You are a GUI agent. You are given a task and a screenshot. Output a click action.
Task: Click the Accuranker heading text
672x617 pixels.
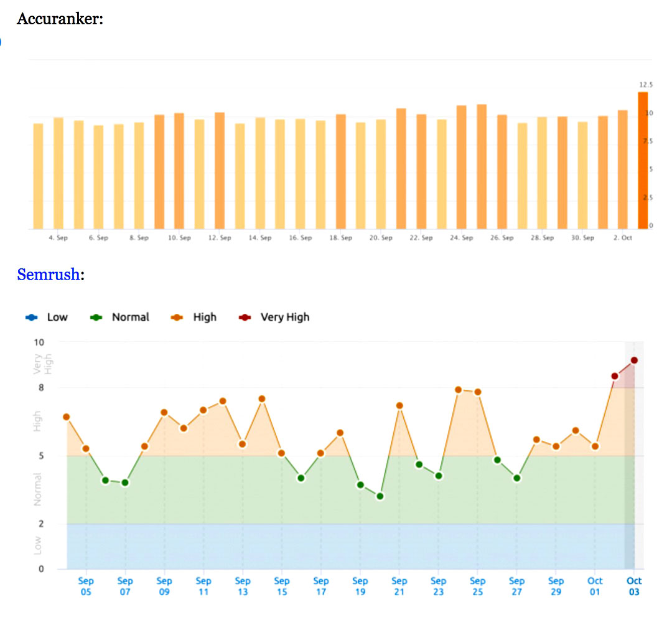[x=60, y=19]
